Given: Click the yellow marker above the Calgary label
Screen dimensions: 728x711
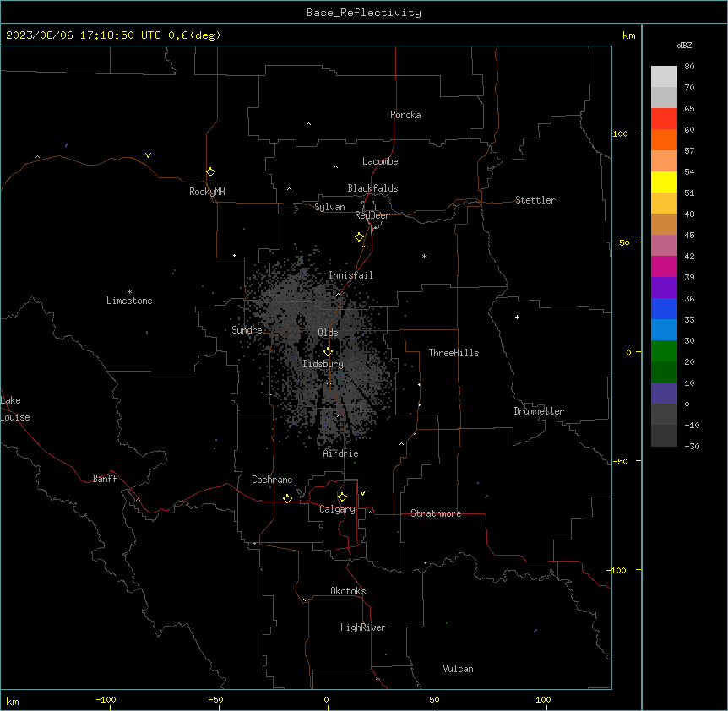Looking at the screenshot, I should [x=342, y=497].
